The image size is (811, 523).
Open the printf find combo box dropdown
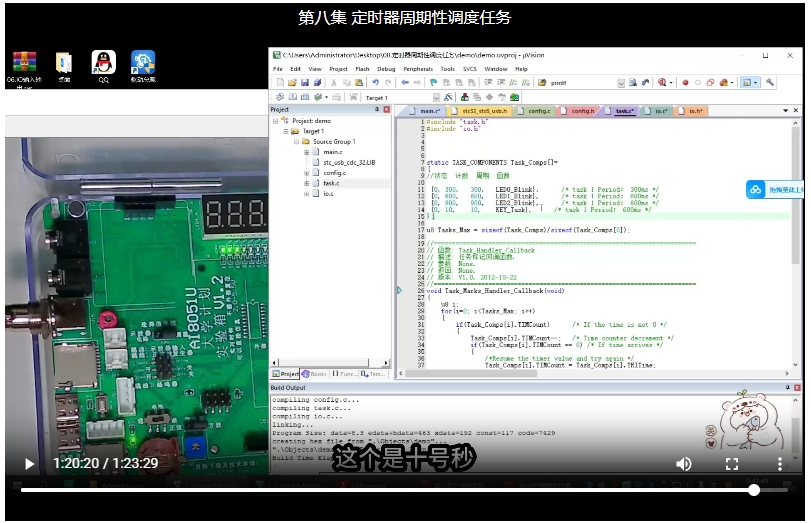pyautogui.click(x=621, y=83)
